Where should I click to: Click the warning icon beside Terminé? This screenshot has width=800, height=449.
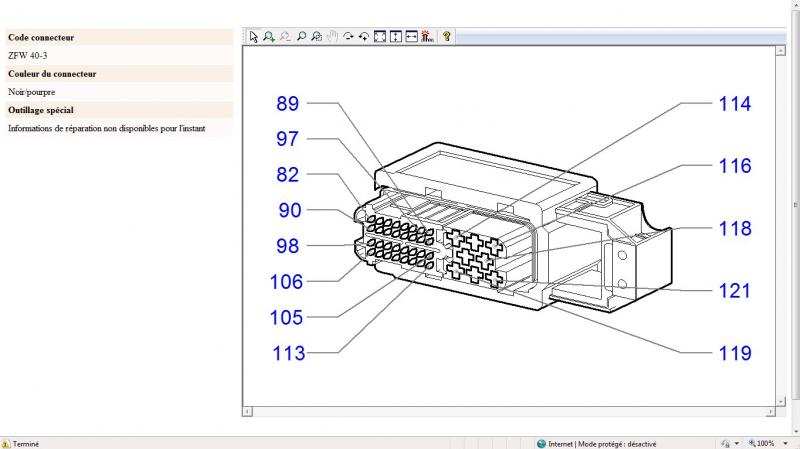tap(6, 444)
